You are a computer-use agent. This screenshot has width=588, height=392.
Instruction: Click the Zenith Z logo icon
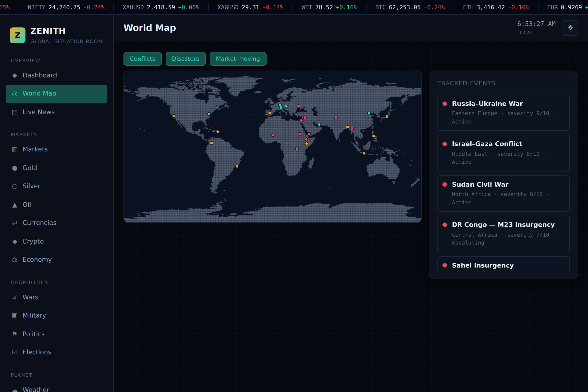pyautogui.click(x=17, y=35)
